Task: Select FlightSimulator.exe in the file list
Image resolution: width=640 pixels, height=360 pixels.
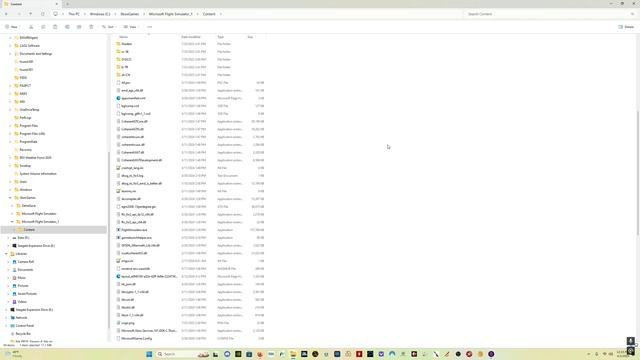Action: 134,230
